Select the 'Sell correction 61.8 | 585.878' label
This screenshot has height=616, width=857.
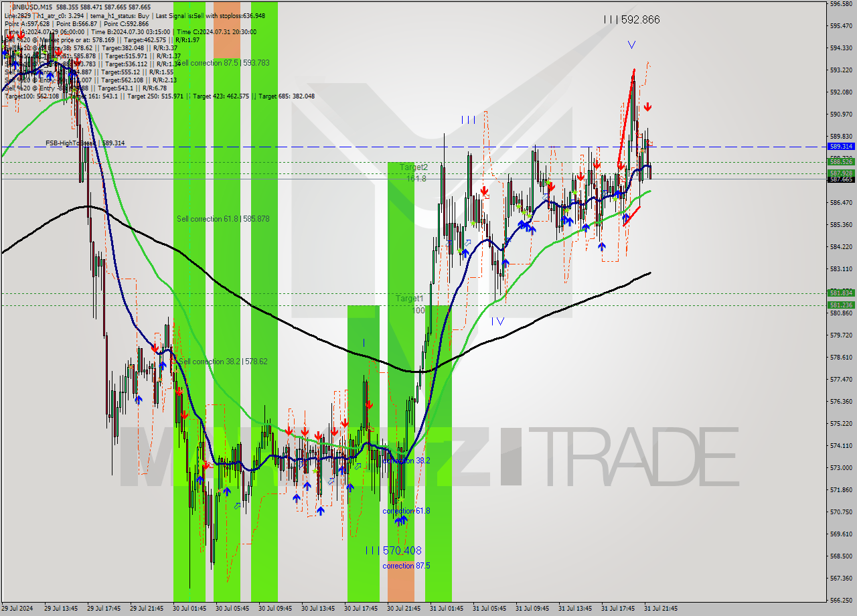coord(223,219)
